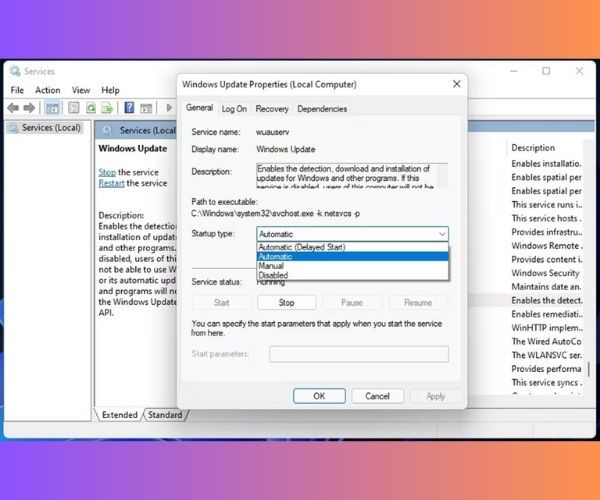Click the svchost.exe executable path text
The image size is (600, 500).
(276, 213)
